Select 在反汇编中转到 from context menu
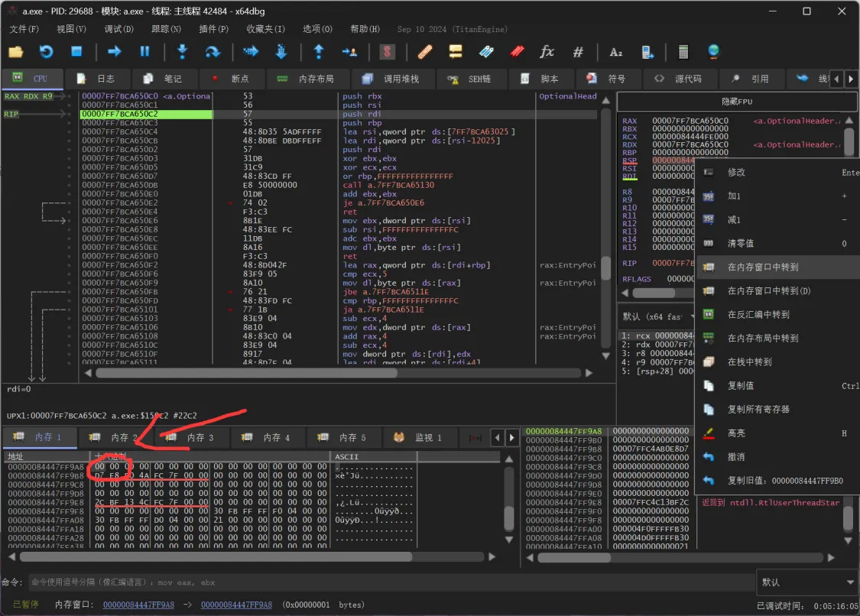Viewport: 860px width, 616px height. (758, 314)
